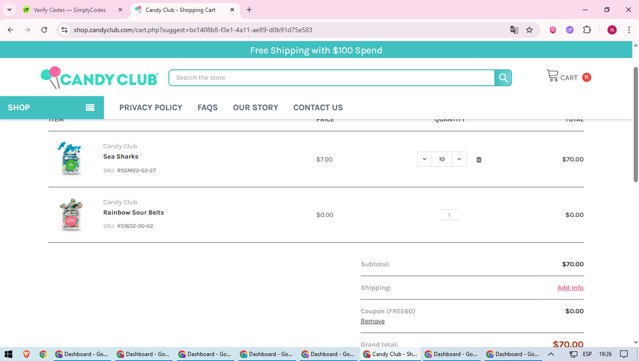639x361 pixels.
Task: Click the Rainbow Sour Belts $0.00 price
Action: click(x=325, y=215)
